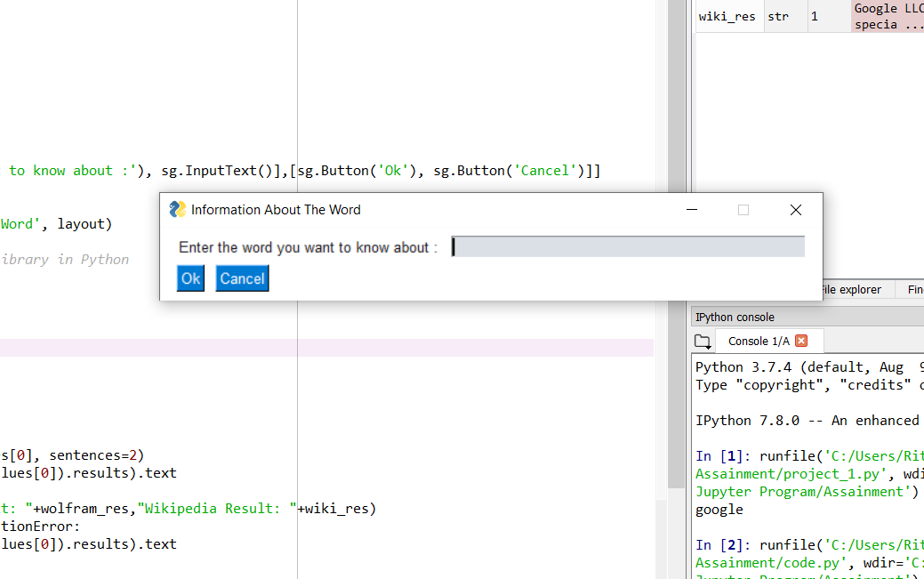Click the Cancel button in the dialog
Screen dimensions: 924x579
pos(242,278)
